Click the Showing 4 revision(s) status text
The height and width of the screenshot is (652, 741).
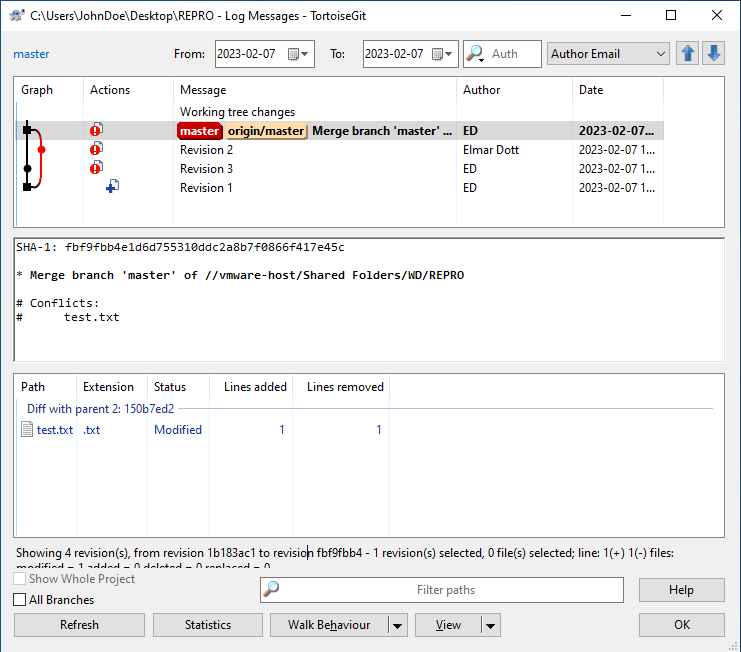pyautogui.click(x=345, y=553)
